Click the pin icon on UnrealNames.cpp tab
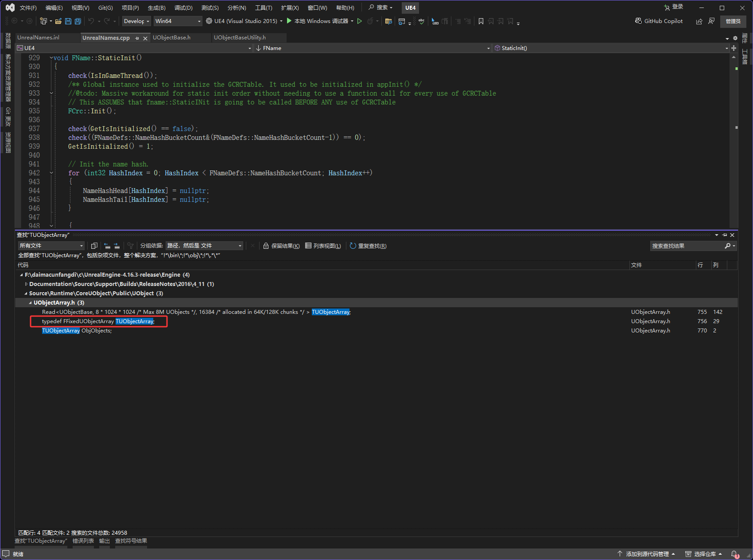Viewport: 753px width, 560px height. (137, 38)
